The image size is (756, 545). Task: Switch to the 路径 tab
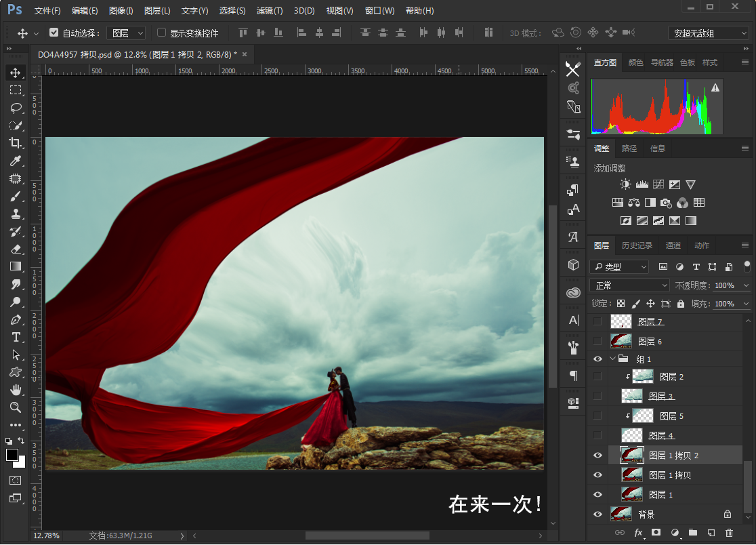[x=629, y=148]
